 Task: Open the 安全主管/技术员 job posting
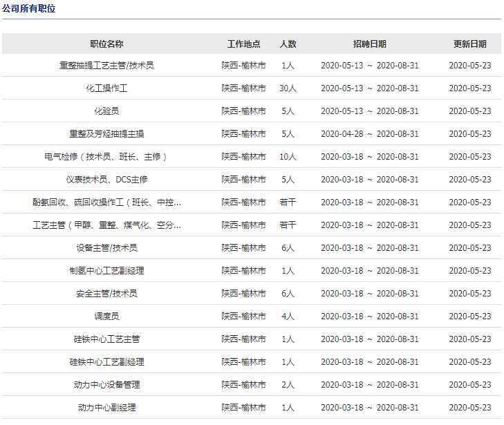tap(106, 294)
